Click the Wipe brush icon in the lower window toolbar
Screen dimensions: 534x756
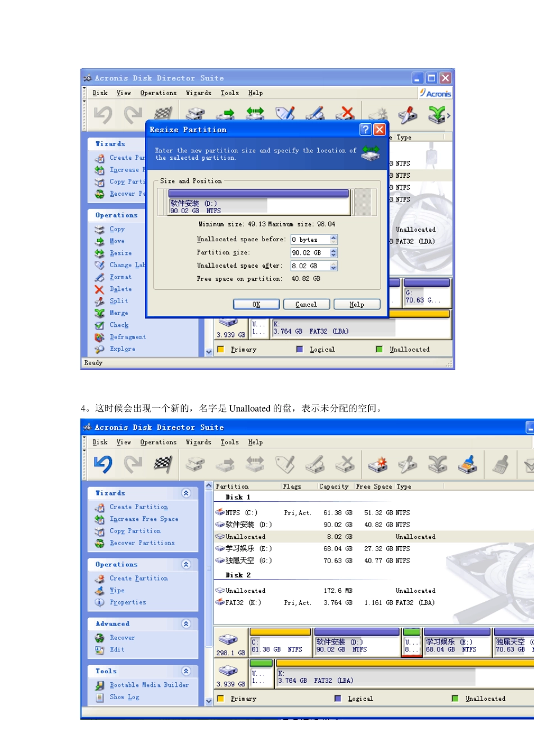pos(468,464)
